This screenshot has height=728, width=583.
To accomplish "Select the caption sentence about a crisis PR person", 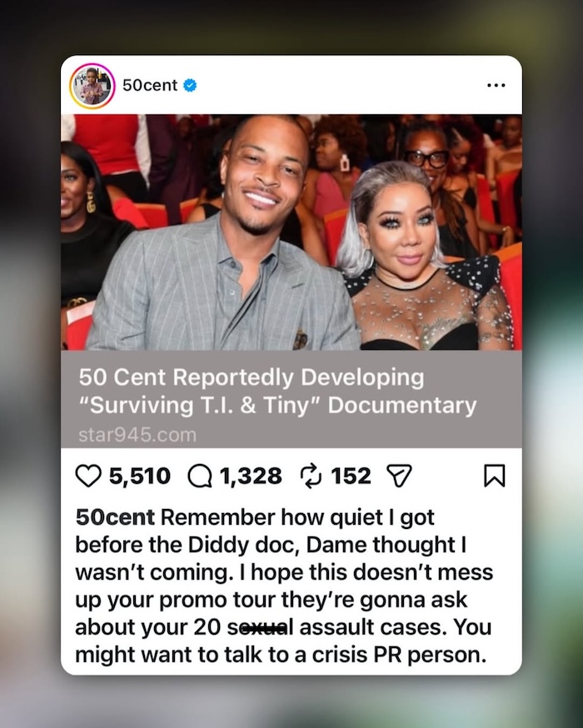I will point(283,641).
